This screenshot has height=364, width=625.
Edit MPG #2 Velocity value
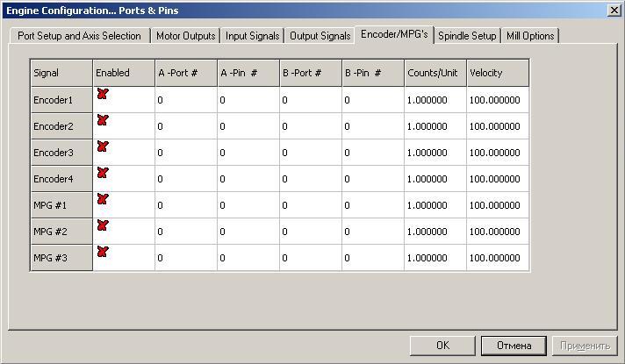pyautogui.click(x=498, y=232)
